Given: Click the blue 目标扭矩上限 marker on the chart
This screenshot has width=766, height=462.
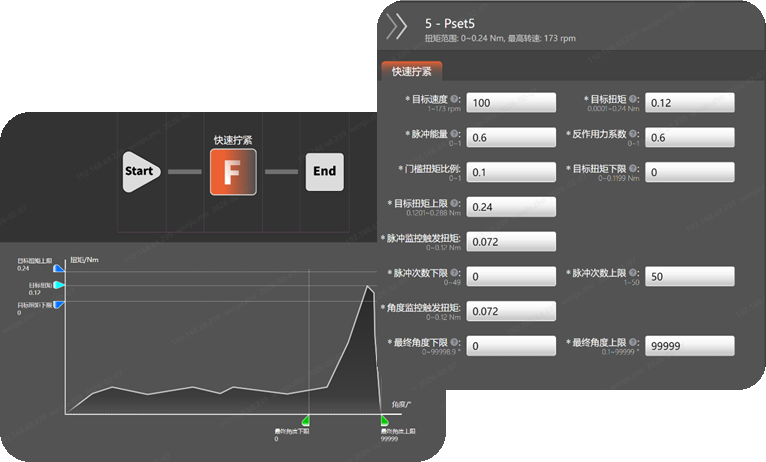Looking at the screenshot, I should point(59,268).
